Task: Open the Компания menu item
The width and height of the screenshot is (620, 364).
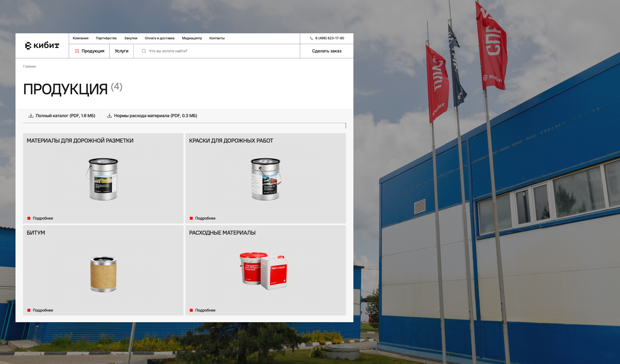Action: tap(81, 38)
